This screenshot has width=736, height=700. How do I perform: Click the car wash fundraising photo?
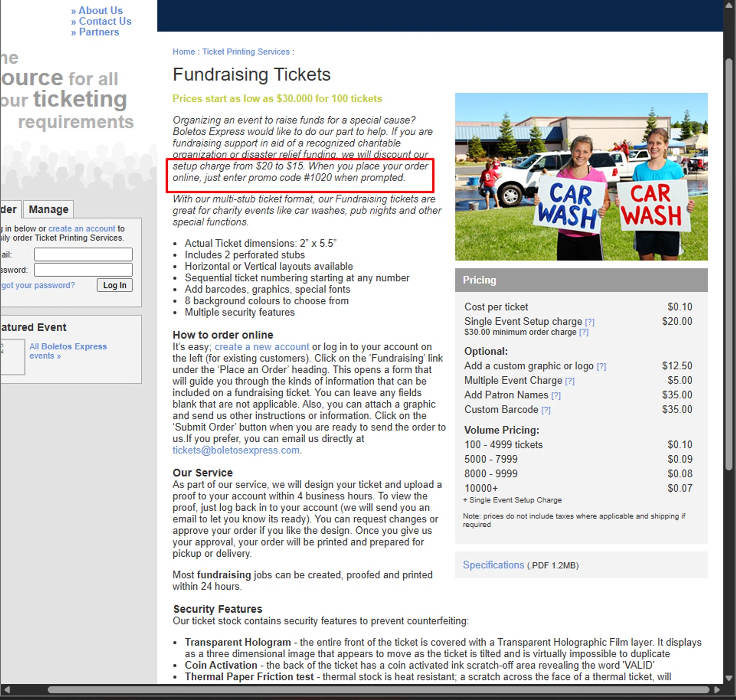[581, 177]
